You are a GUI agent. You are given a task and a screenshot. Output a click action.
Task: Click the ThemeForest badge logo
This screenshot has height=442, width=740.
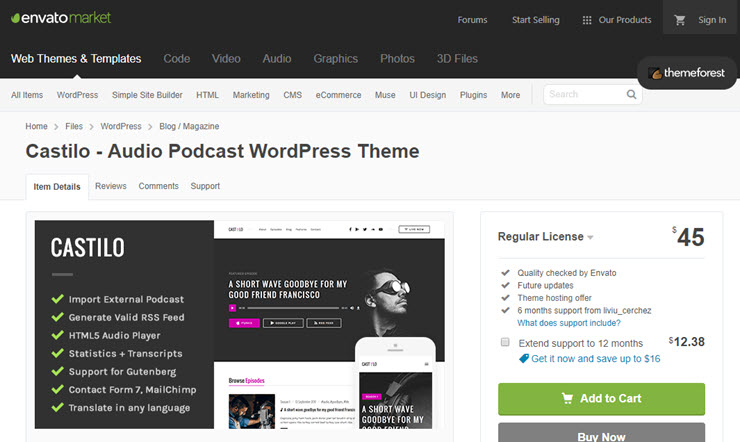687,73
